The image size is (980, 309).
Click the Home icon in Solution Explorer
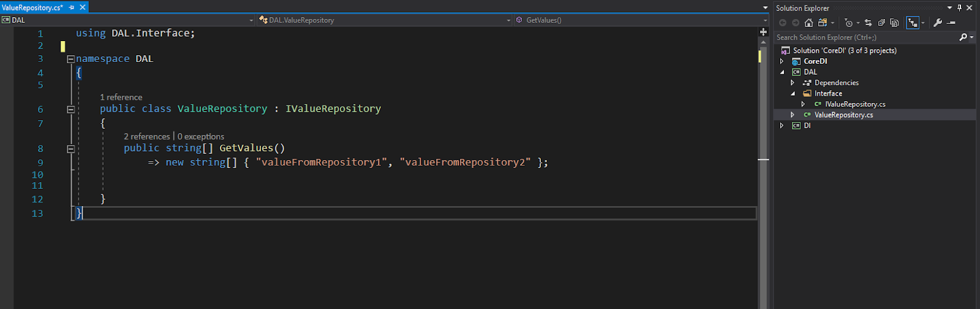click(809, 23)
